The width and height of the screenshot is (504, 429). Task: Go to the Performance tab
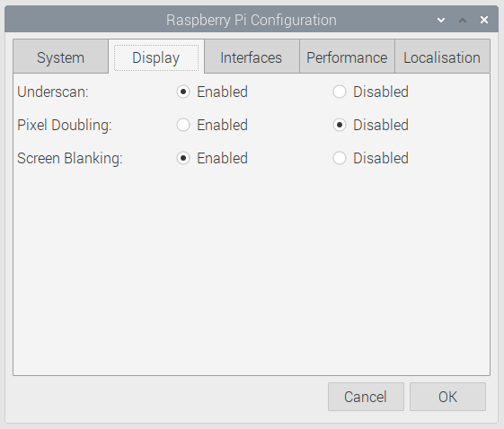pos(347,57)
